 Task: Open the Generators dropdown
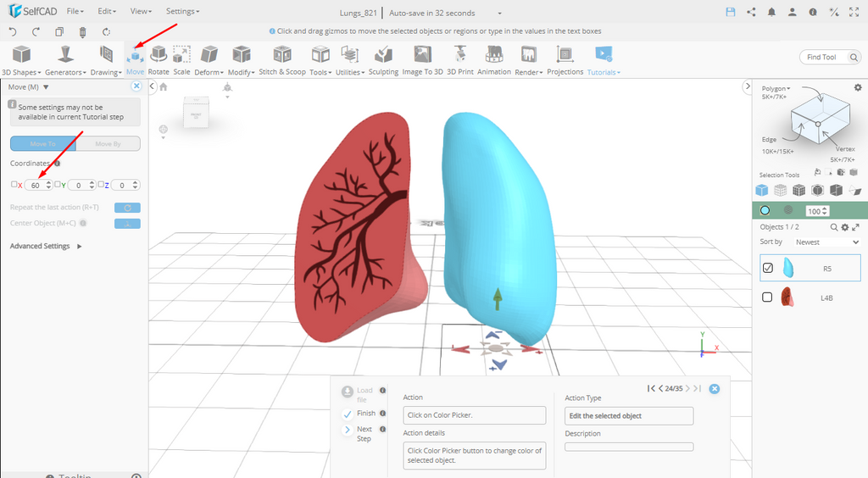65,61
